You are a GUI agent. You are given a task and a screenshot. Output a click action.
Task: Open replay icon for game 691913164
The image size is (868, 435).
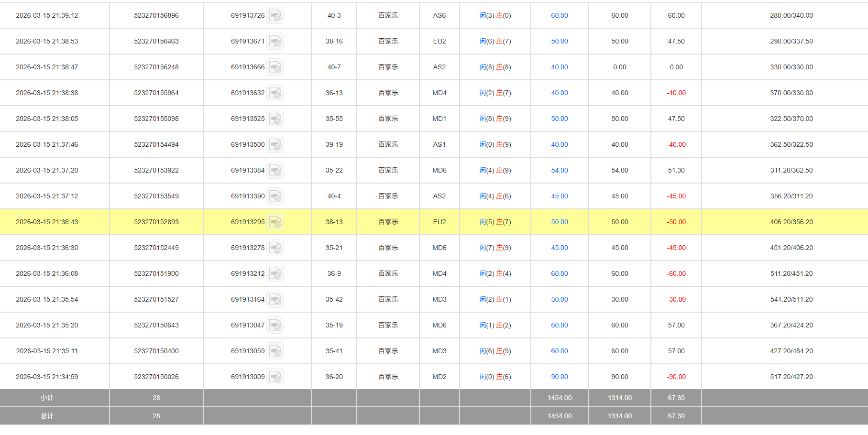(x=275, y=300)
